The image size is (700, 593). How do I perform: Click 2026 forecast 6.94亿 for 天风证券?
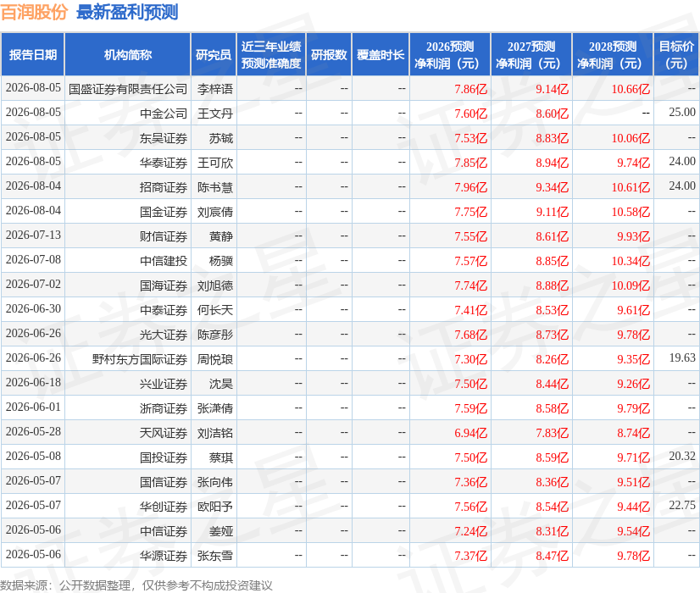pos(471,433)
